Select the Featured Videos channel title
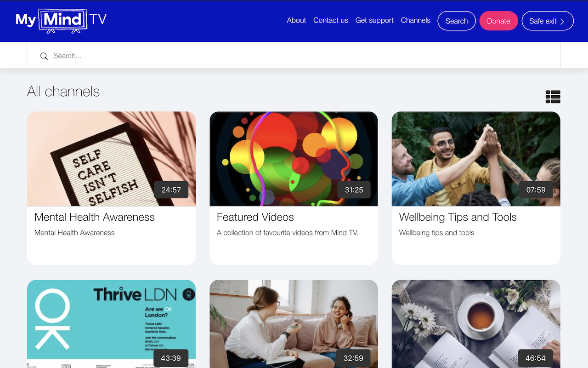 pyautogui.click(x=255, y=217)
